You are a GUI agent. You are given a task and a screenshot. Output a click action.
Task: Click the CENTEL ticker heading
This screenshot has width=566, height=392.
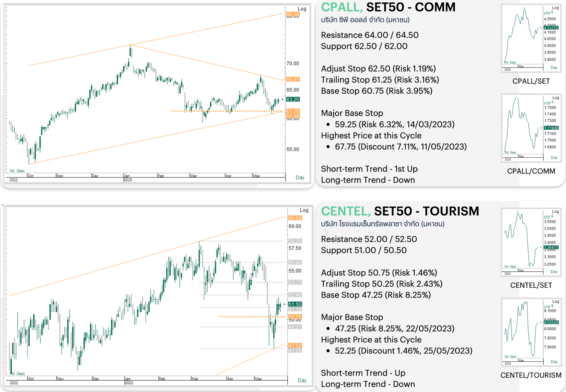coord(346,211)
